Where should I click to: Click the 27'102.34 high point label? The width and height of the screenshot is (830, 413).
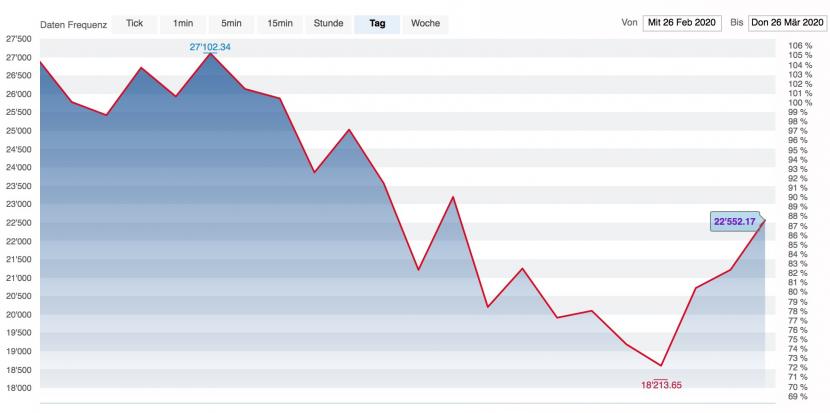click(210, 47)
